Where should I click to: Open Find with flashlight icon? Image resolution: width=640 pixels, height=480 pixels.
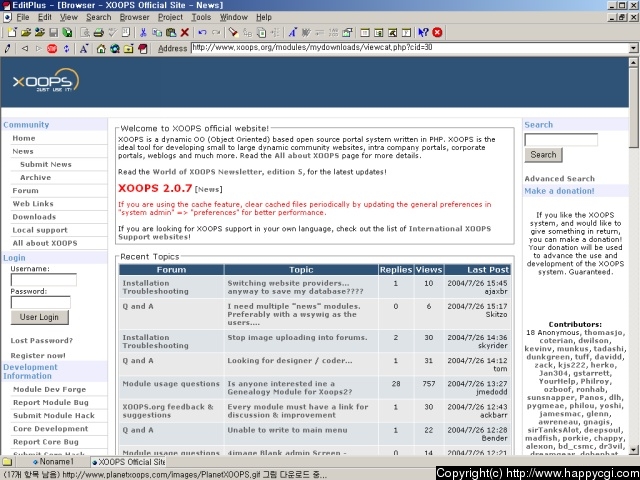tap(233, 32)
